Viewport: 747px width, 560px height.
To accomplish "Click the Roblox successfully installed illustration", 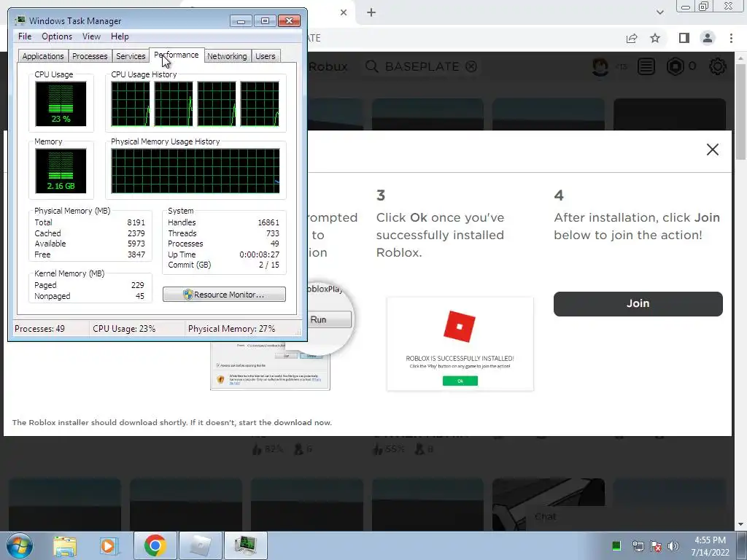I will point(460,344).
